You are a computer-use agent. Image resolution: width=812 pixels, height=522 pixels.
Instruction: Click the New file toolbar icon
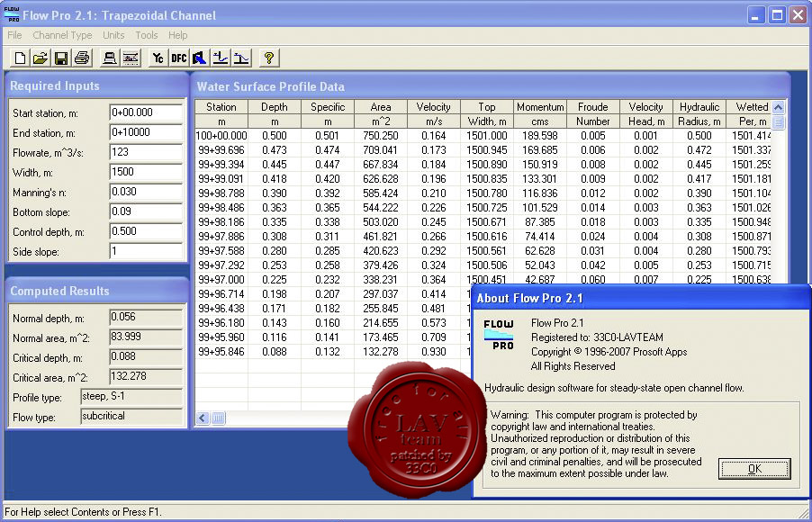[20, 58]
